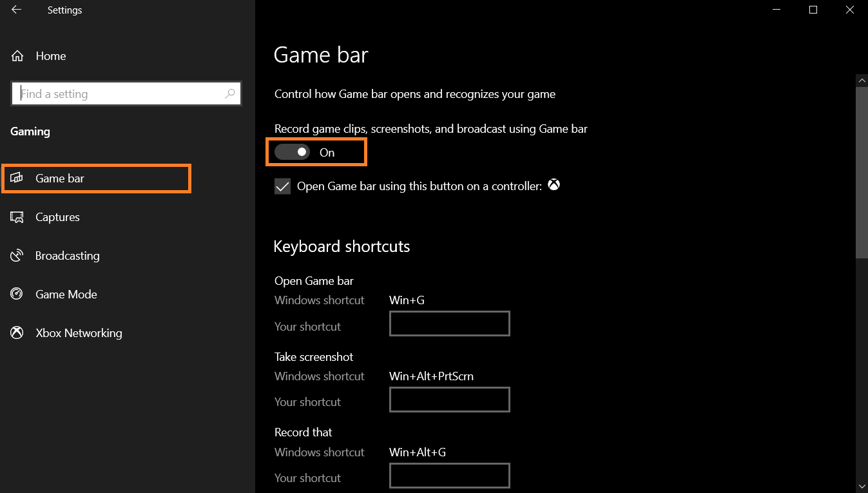The width and height of the screenshot is (868, 493).
Task: Click the Captures sidebar icon
Action: point(17,217)
